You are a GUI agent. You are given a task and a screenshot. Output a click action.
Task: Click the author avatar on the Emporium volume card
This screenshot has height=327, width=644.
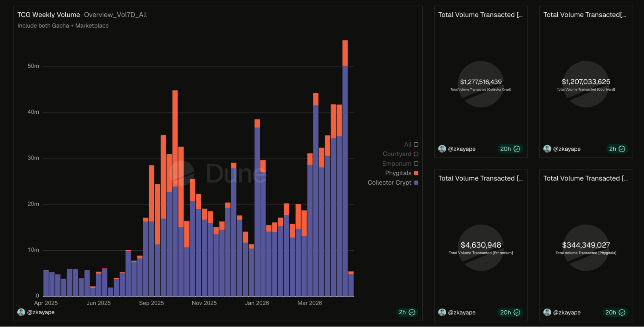[x=442, y=312]
